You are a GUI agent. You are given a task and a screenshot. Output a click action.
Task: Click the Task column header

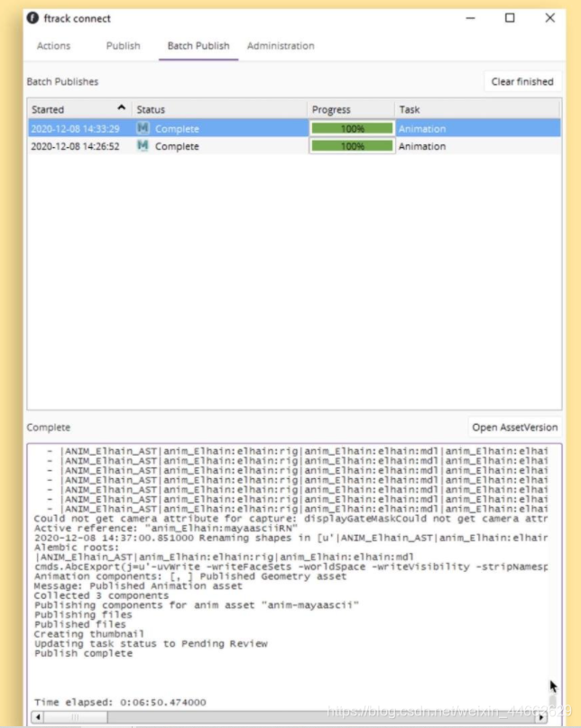tap(477, 109)
